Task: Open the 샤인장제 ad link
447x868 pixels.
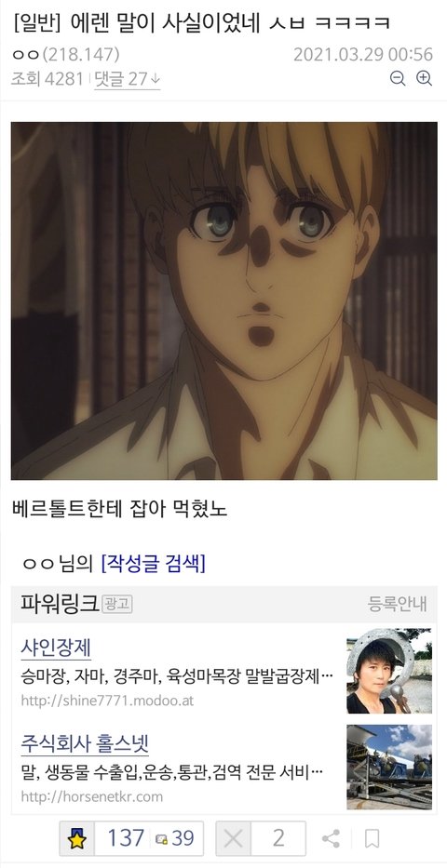Action: pos(56,648)
